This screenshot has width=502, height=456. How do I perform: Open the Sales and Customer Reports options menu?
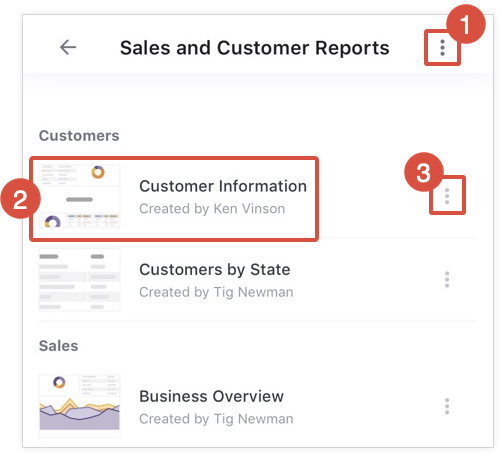[x=442, y=48]
